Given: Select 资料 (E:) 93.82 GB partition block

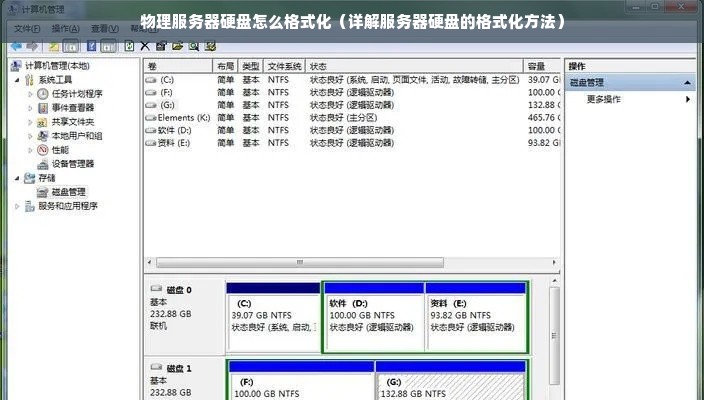Looking at the screenshot, I should click(x=476, y=317).
